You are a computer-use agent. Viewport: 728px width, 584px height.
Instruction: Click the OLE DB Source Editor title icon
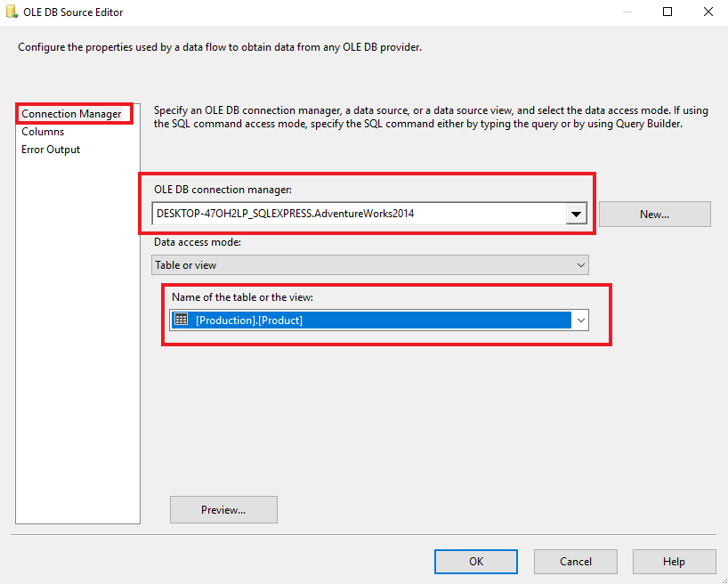point(12,12)
